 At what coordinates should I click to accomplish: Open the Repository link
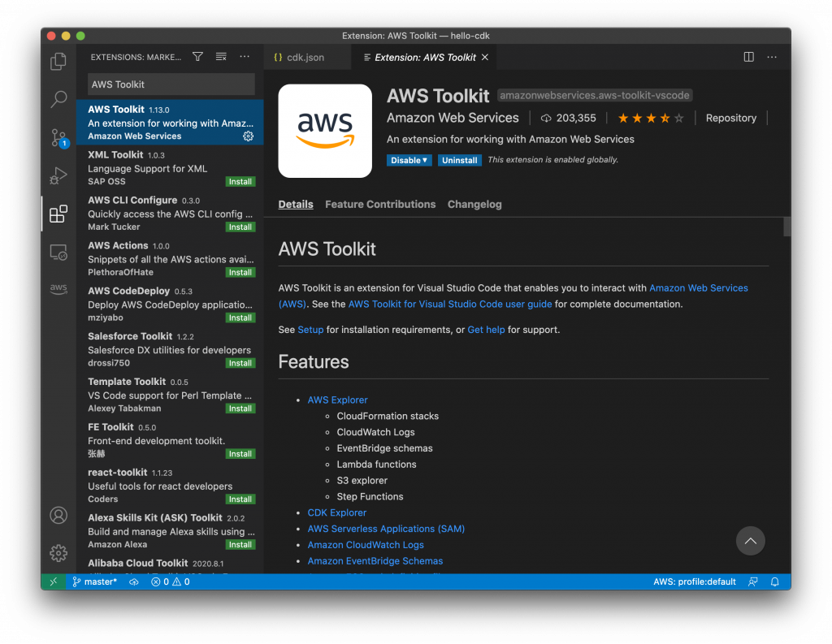tap(730, 118)
